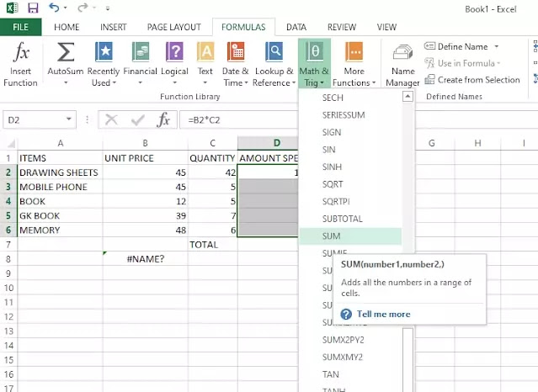Open Lookup & Reference functions icon
Image resolution: width=538 pixels, height=392 pixels.
pos(274,52)
